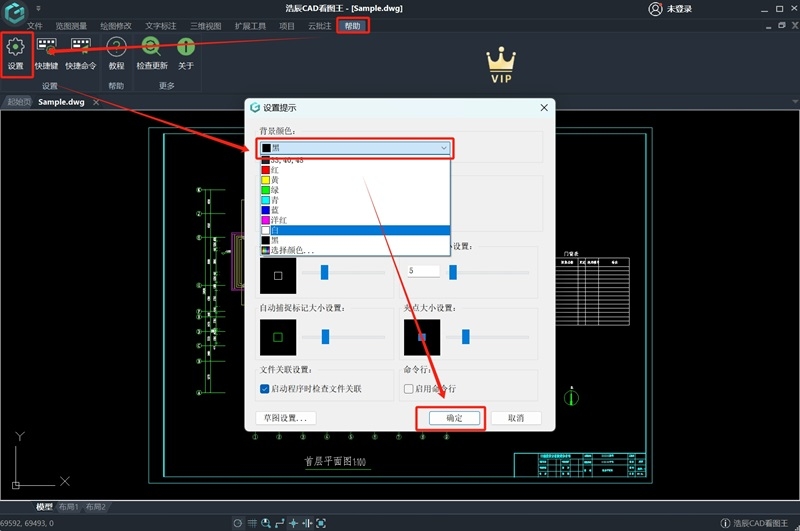Confirm with the 确定 button
This screenshot has height=531, width=800.
(x=454, y=418)
